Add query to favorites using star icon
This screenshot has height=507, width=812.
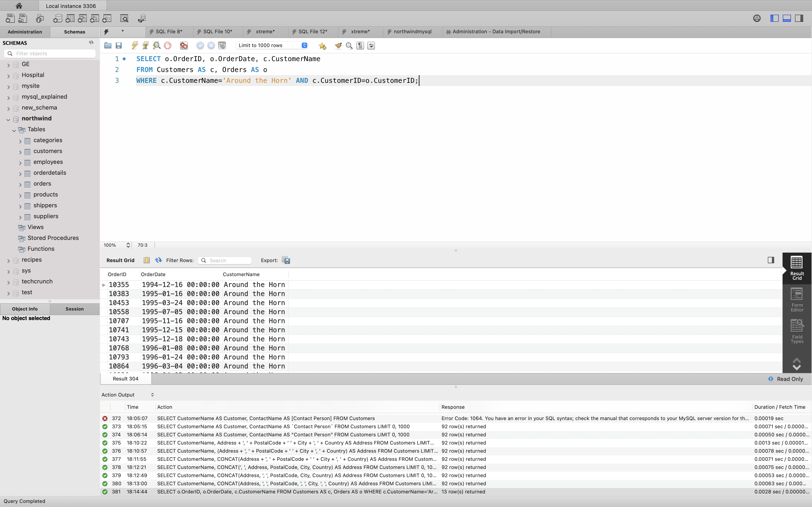coord(322,45)
